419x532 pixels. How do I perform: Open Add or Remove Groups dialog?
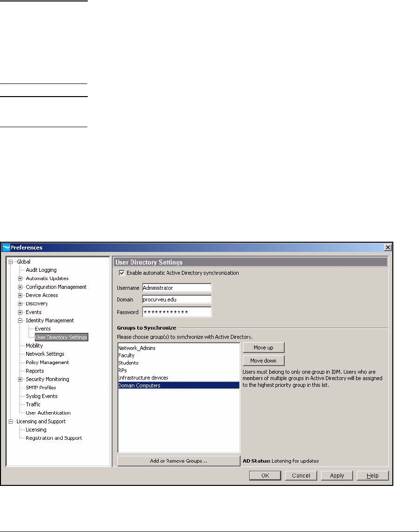[x=178, y=461]
